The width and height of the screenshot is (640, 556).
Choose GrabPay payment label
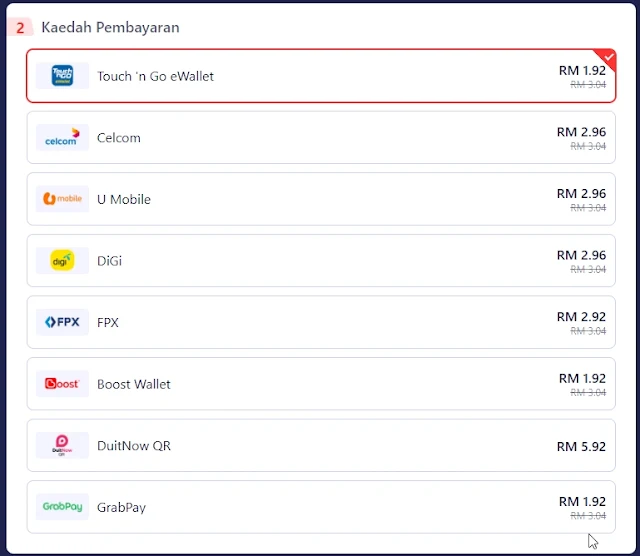(121, 507)
